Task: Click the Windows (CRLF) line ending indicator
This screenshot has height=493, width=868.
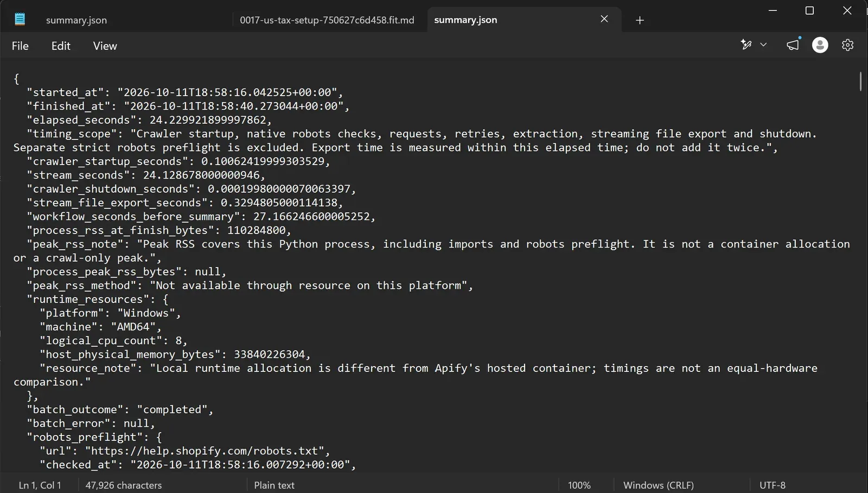Action: pos(659,485)
